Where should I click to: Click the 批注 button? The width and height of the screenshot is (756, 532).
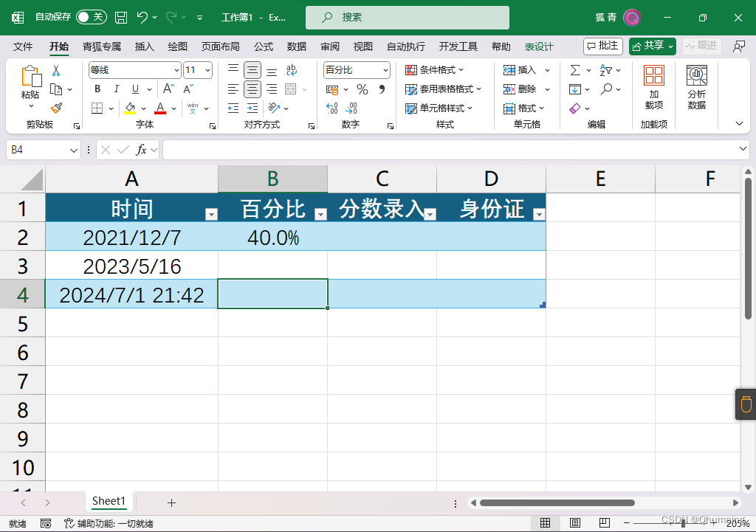(x=602, y=45)
